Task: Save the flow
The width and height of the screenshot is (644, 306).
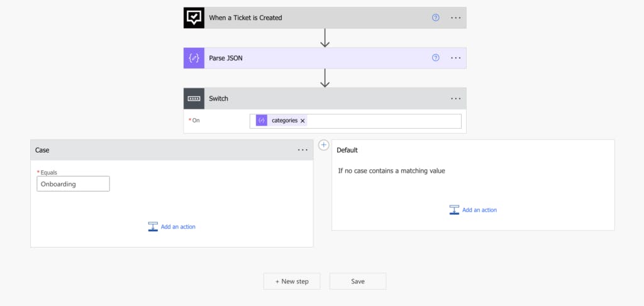Action: [358, 281]
